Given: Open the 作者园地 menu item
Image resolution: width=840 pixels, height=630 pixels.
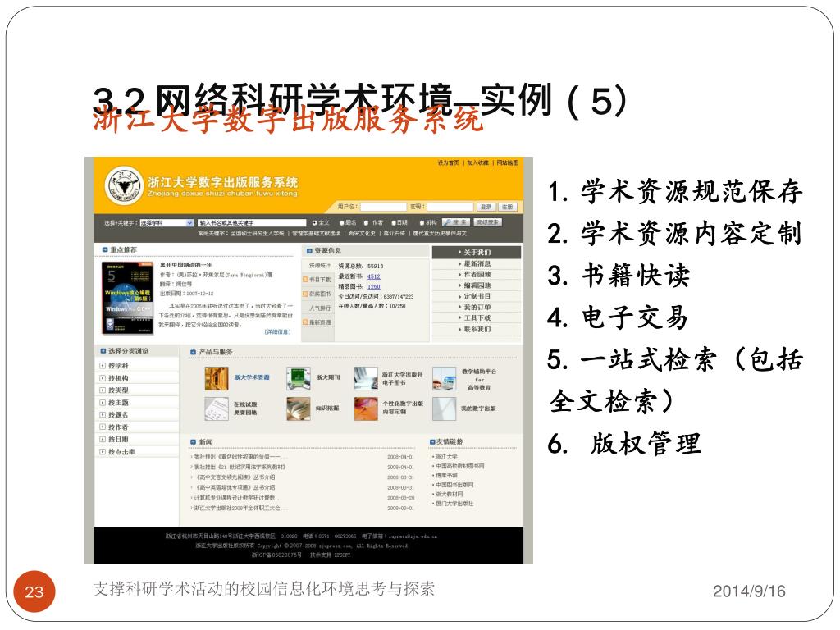Looking at the screenshot, I should click(477, 274).
